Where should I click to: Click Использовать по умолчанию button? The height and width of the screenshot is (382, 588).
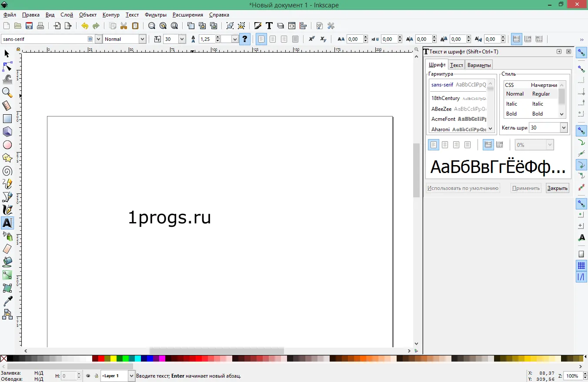[x=463, y=188]
